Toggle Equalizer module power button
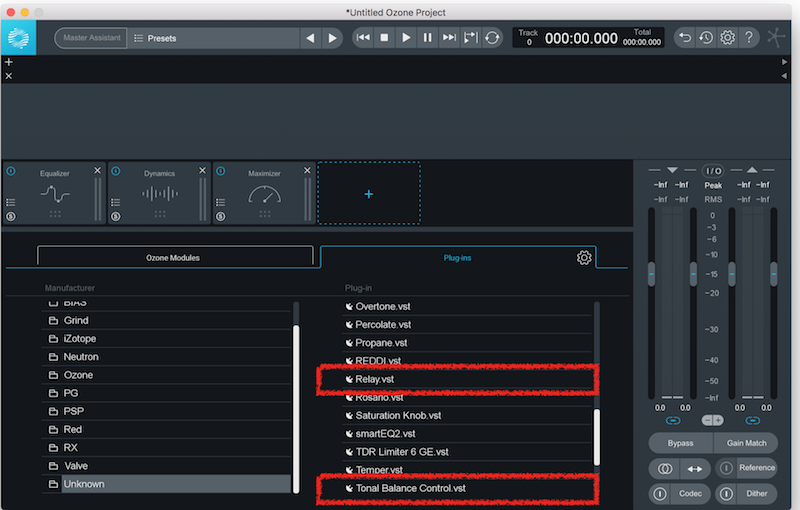800x510 pixels. tap(11, 171)
